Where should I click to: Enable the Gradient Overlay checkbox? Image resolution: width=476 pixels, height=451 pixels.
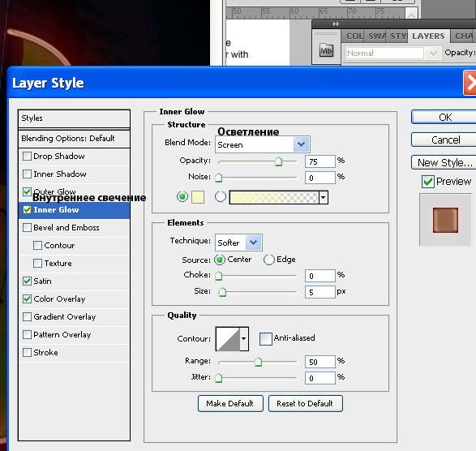27,317
